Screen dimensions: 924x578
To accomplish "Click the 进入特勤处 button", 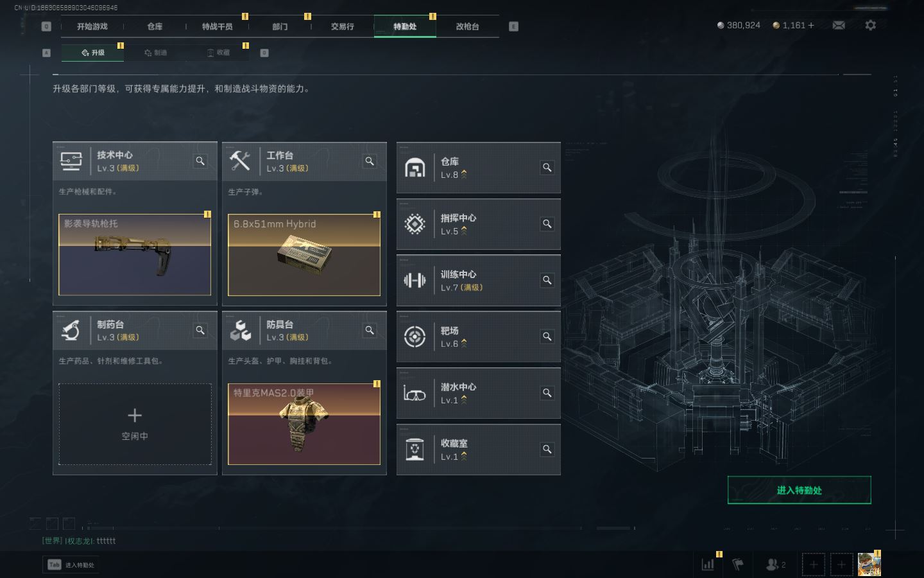I will point(799,490).
